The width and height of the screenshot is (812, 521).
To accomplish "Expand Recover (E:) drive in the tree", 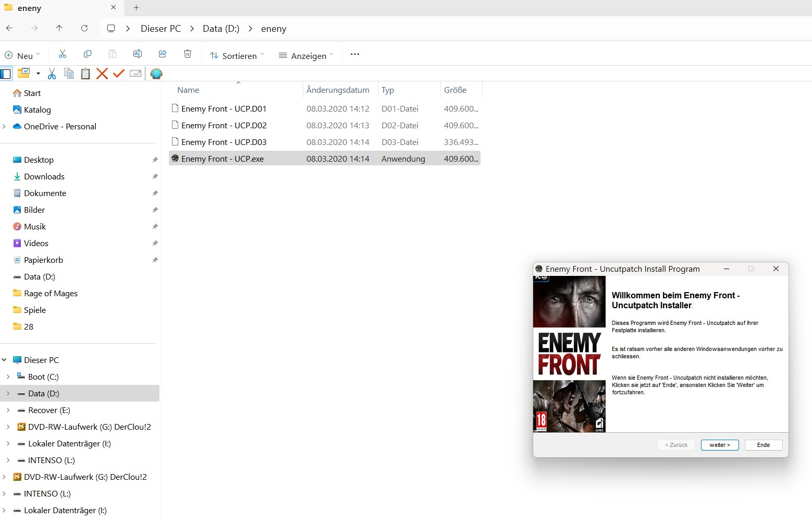I will 8,410.
